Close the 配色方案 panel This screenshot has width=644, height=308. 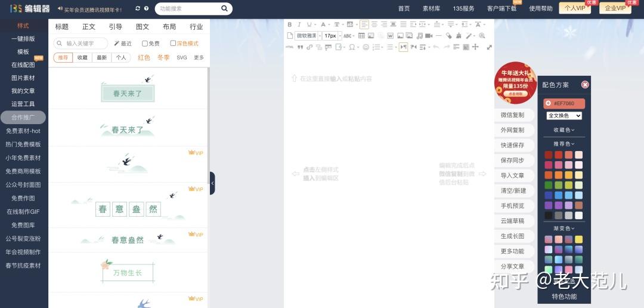(x=585, y=85)
